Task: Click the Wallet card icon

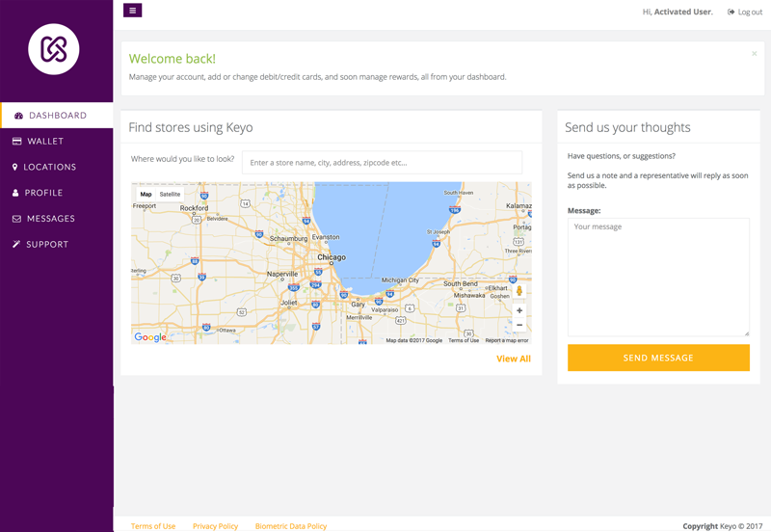Action: (16, 141)
